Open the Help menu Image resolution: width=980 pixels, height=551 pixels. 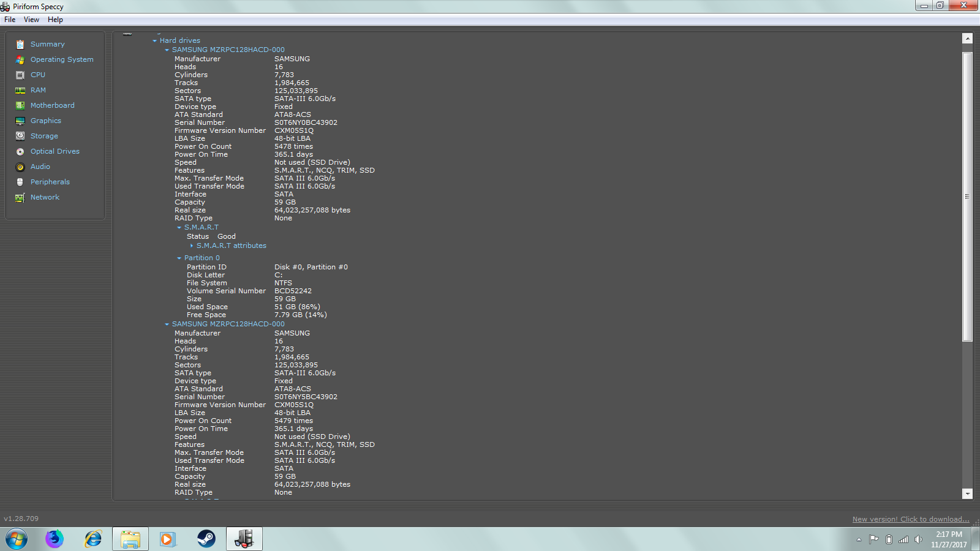coord(55,20)
